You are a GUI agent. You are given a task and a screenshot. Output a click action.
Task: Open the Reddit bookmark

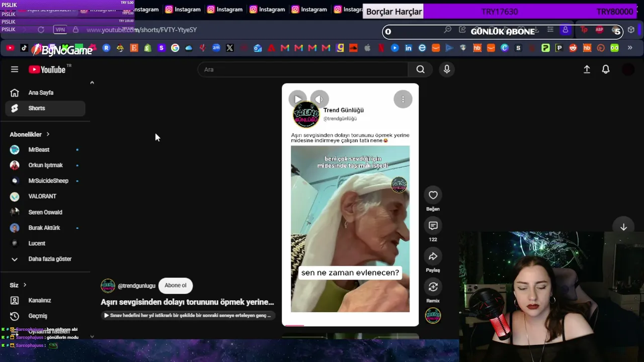point(573,48)
